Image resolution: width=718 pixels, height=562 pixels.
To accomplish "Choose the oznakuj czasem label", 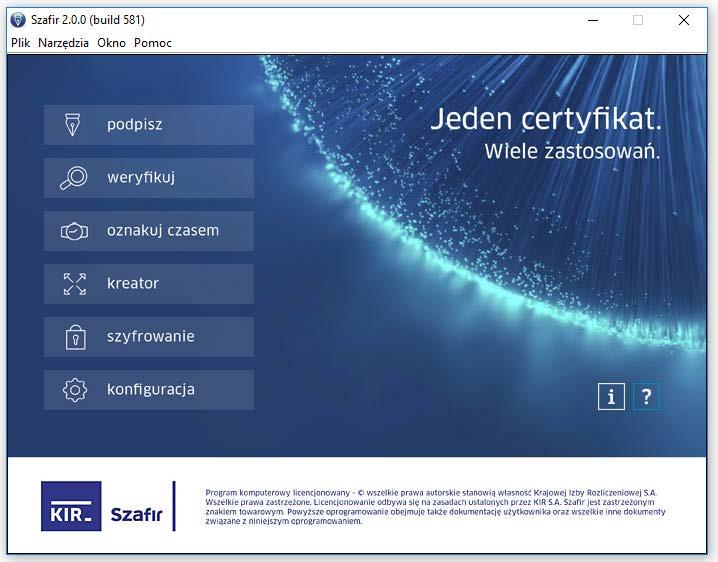I will click(x=163, y=230).
